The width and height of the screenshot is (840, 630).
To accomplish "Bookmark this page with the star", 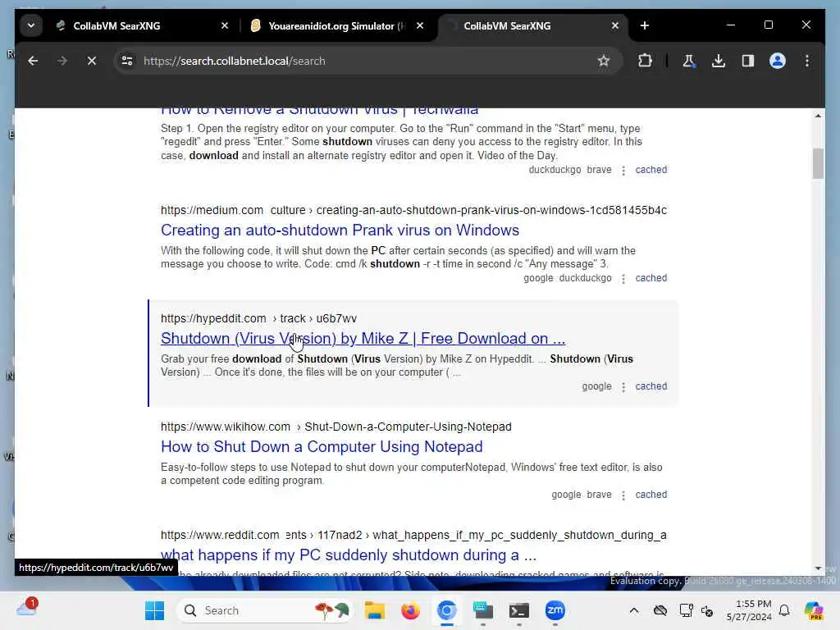I will click(604, 61).
